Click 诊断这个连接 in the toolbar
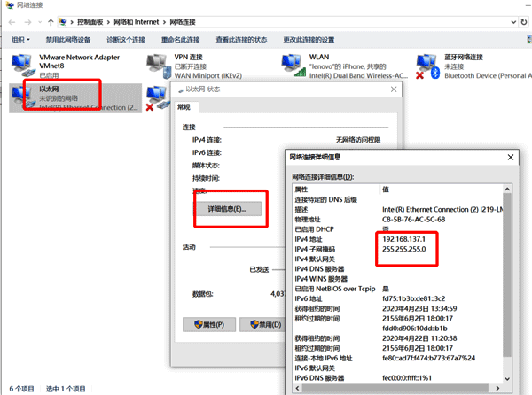 tap(126, 40)
